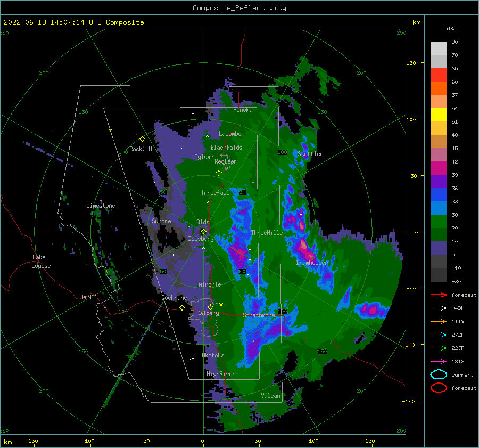Click the yellow marker near RockyMH
The height and width of the screenshot is (448, 479).
click(142, 139)
